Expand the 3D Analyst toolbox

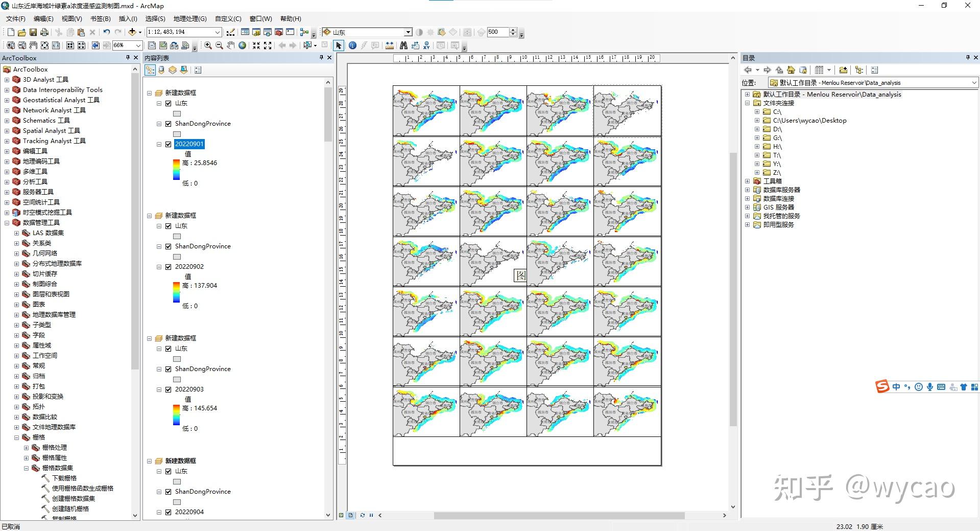pos(7,80)
